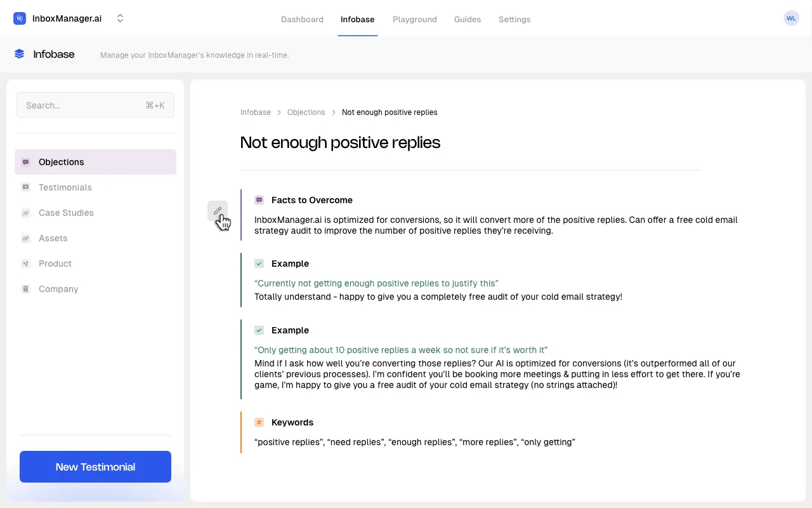Click the pencil edit icon

click(x=218, y=211)
